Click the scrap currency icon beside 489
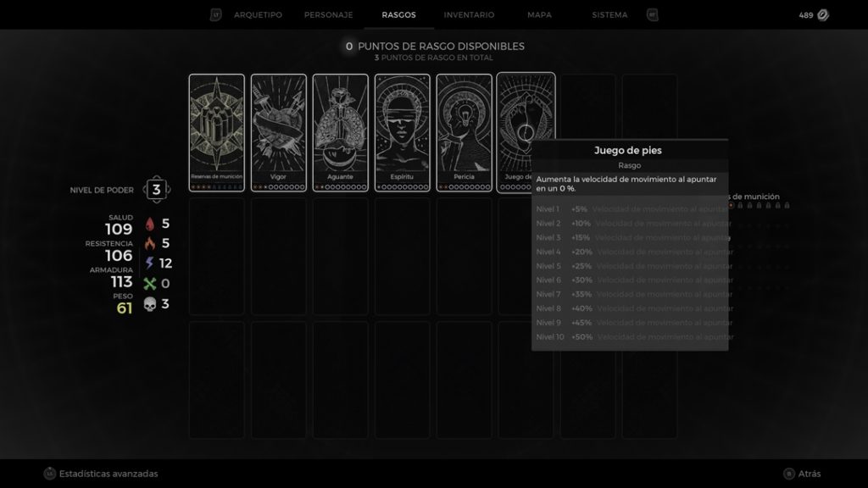The image size is (868, 488). (823, 15)
